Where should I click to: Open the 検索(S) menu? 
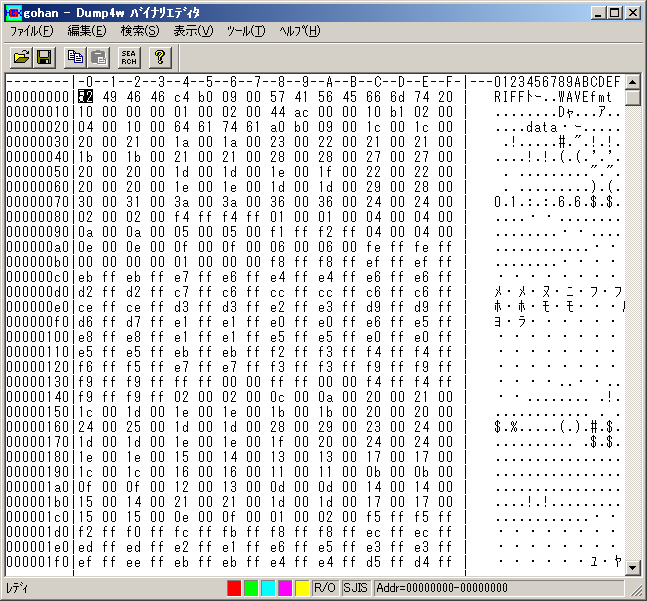point(139,31)
